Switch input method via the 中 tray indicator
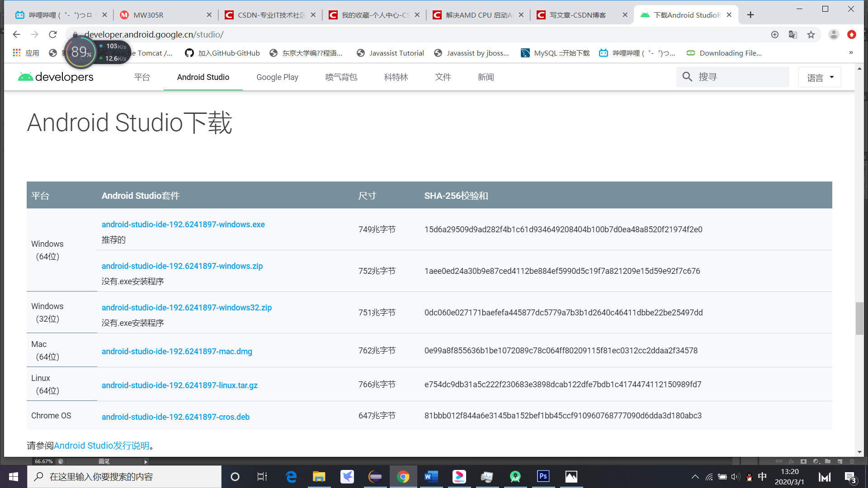This screenshot has width=868, height=488. click(762, 476)
